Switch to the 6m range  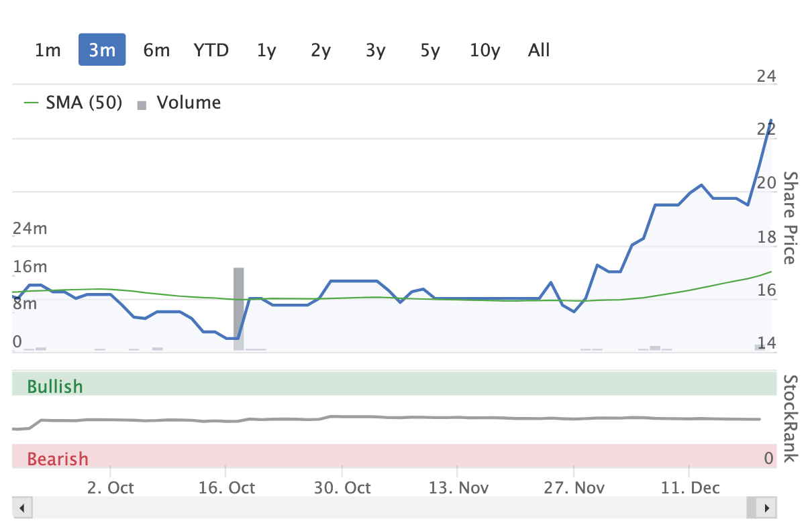click(x=156, y=50)
